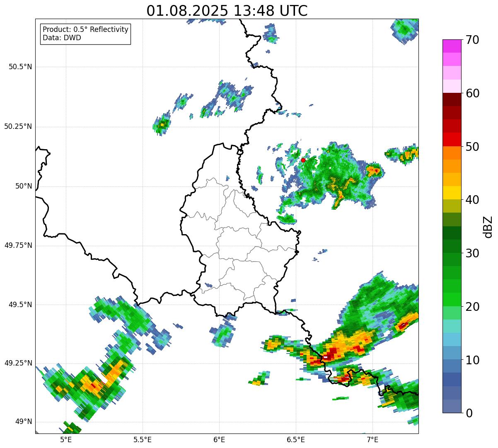Click the 50.25°N latitude label
The image size is (498, 448).
pos(18,126)
